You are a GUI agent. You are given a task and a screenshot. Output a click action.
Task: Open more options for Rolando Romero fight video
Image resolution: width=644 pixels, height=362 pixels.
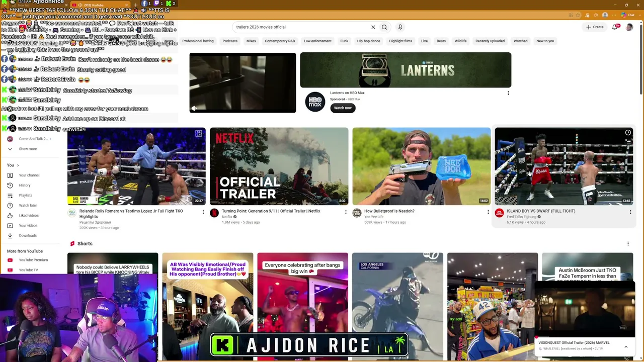point(203,212)
